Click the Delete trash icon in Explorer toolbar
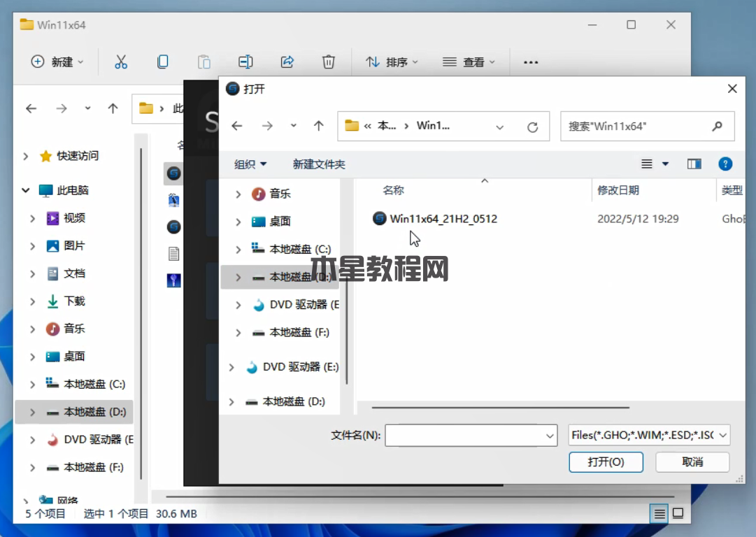The height and width of the screenshot is (537, 756). pos(328,62)
